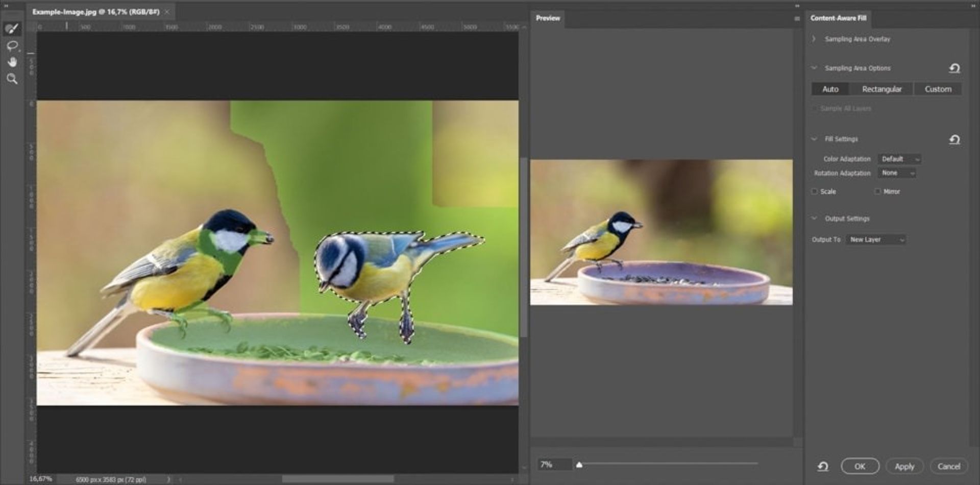Screen dimensions: 980x485
Task: Reset Fill Settings to default
Action: coord(954,139)
